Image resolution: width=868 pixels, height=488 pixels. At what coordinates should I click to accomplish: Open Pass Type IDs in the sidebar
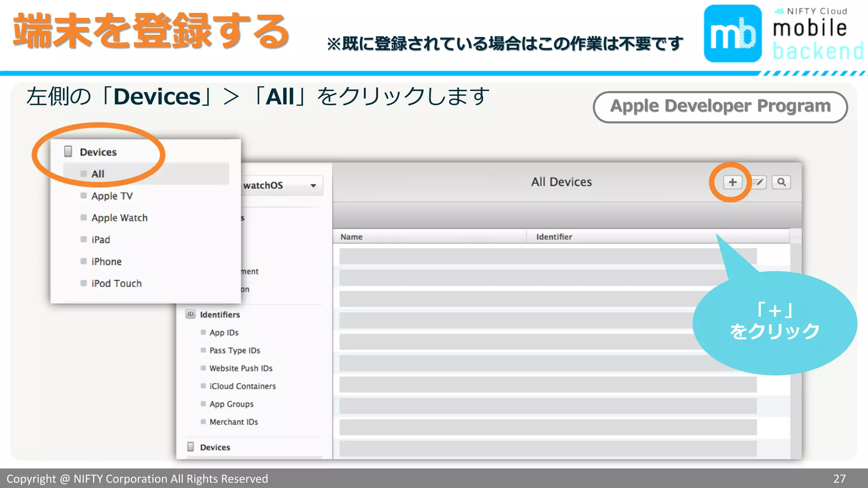coord(235,350)
